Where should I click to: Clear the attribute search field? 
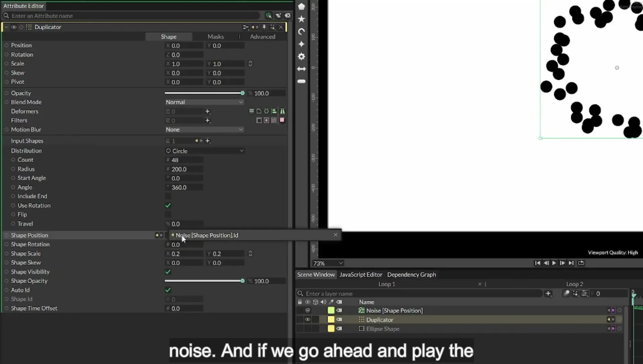(x=288, y=15)
